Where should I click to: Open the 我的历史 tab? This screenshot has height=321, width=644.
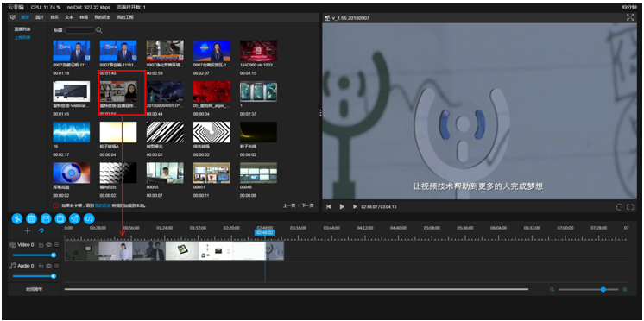click(102, 17)
